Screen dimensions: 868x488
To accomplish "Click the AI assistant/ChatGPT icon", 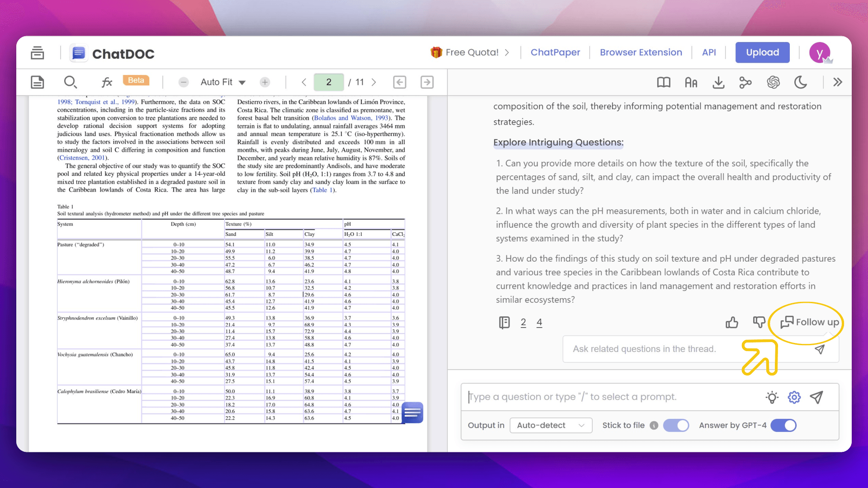I will tap(773, 82).
